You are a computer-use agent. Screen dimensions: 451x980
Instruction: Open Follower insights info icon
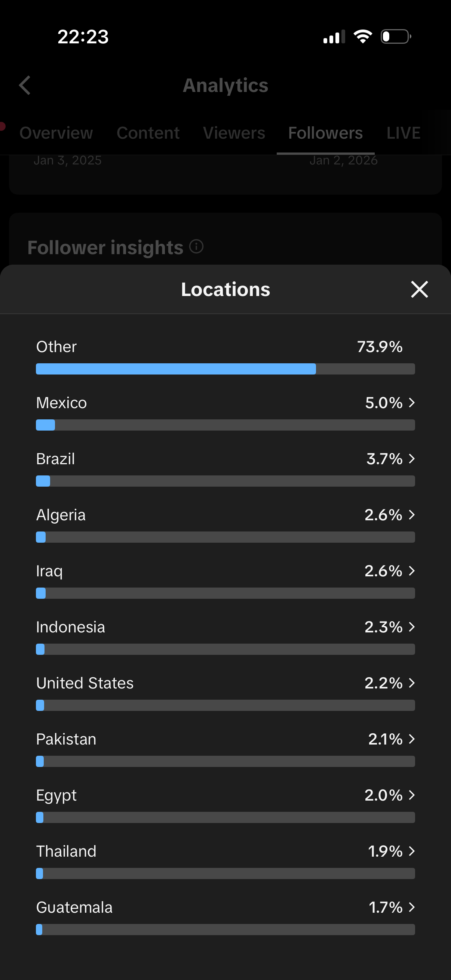coord(196,247)
